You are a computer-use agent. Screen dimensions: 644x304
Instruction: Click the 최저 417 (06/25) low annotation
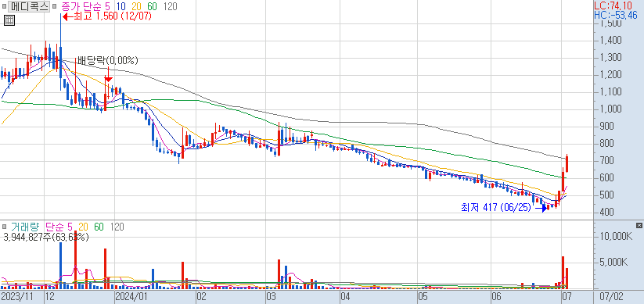coord(496,208)
